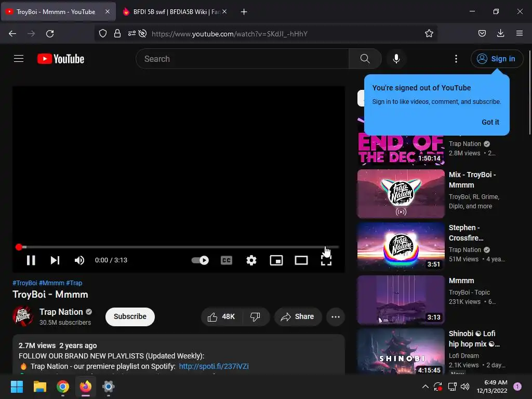Share the video
This screenshot has width=532, height=399.
coord(298,316)
